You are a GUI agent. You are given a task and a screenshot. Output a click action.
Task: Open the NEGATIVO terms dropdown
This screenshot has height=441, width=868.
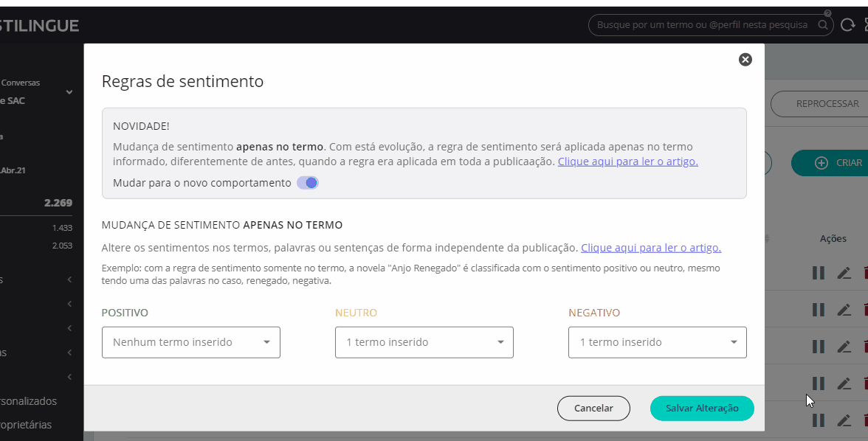pos(658,342)
